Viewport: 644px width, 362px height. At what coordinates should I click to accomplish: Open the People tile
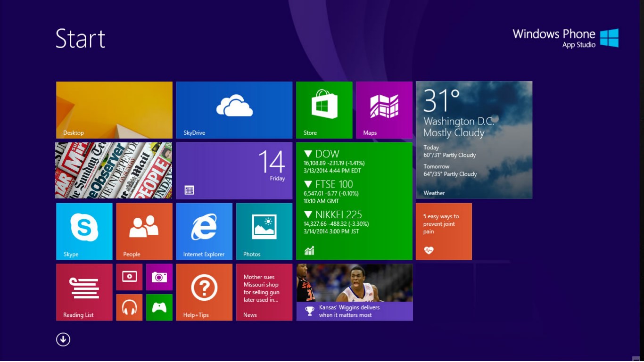coord(144,231)
